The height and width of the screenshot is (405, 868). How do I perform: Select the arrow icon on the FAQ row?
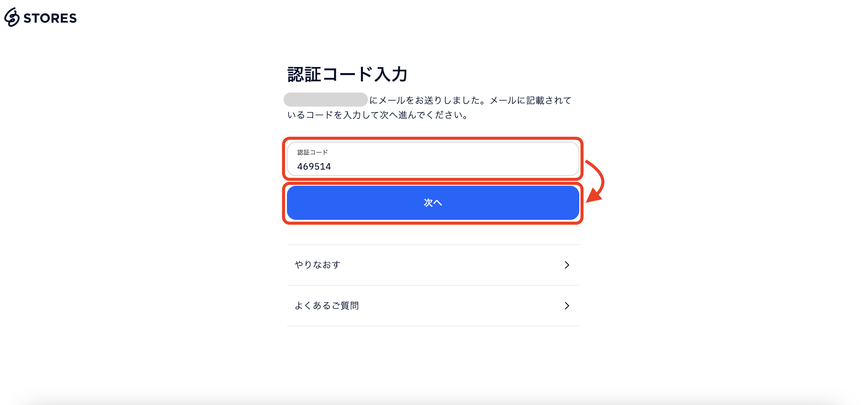[567, 306]
